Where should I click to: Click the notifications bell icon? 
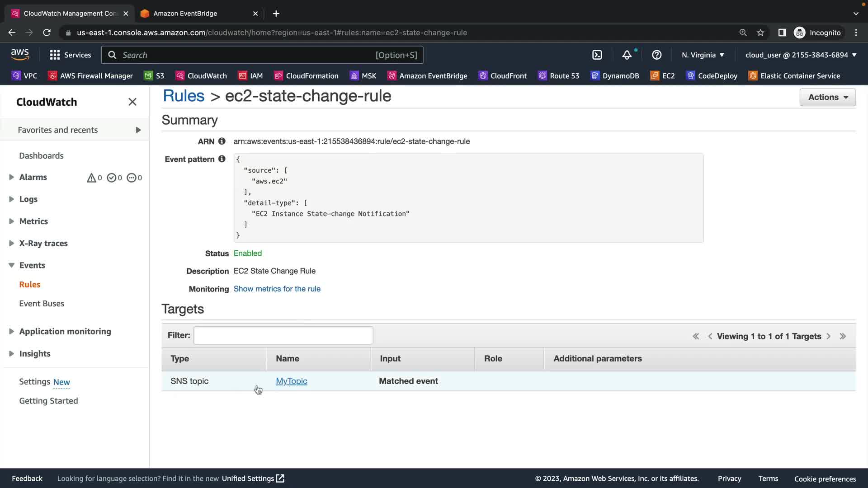click(x=627, y=55)
